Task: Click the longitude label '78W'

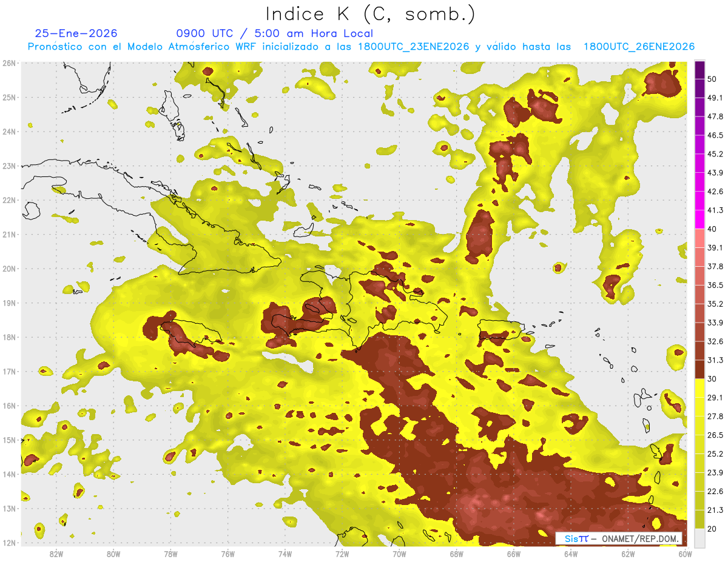Action: tap(170, 554)
